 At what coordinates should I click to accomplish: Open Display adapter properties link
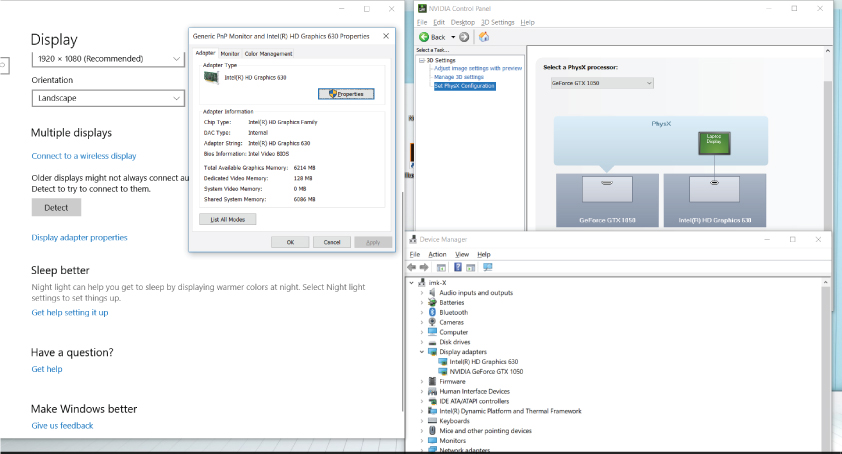click(x=79, y=237)
